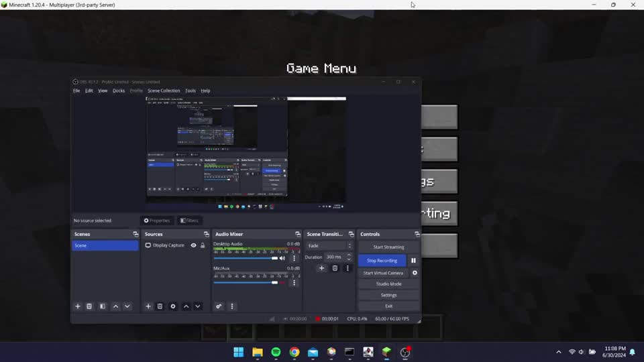Open the File menu

pos(76,90)
